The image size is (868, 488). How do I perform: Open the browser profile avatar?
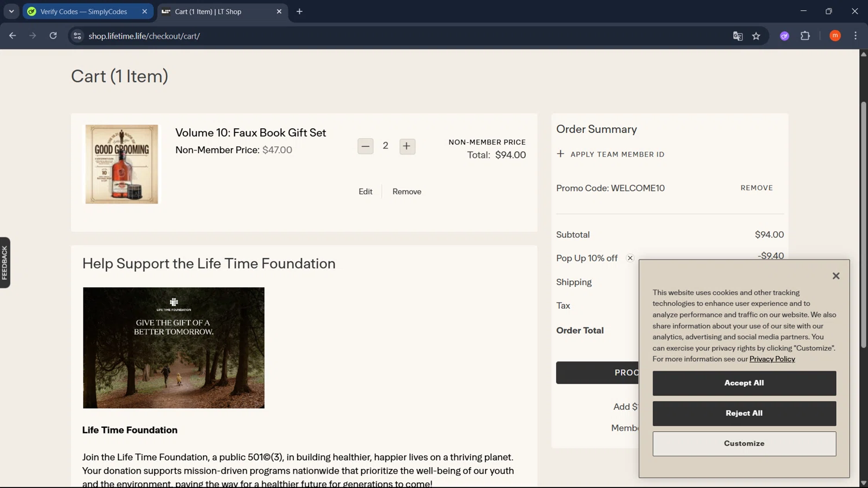tap(835, 36)
